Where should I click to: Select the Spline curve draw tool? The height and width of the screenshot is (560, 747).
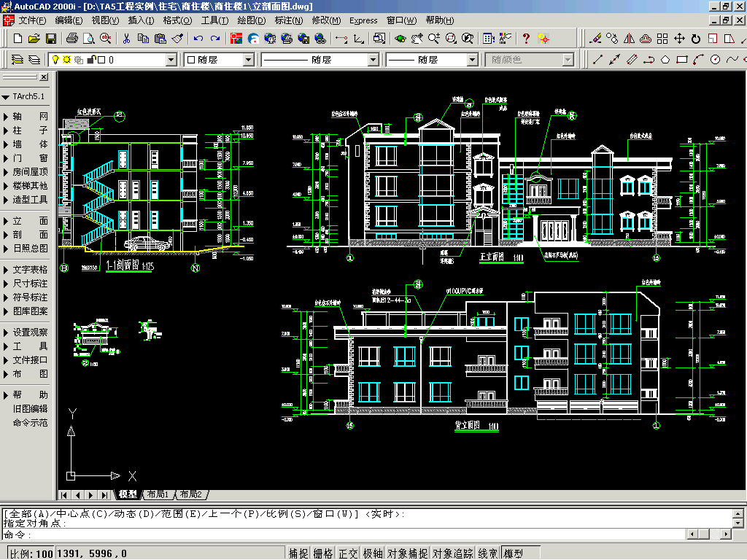(732, 60)
